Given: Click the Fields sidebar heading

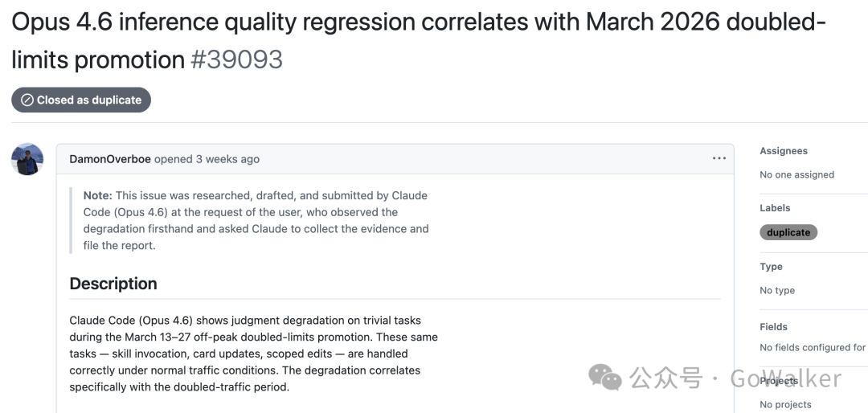Looking at the screenshot, I should coord(773,327).
